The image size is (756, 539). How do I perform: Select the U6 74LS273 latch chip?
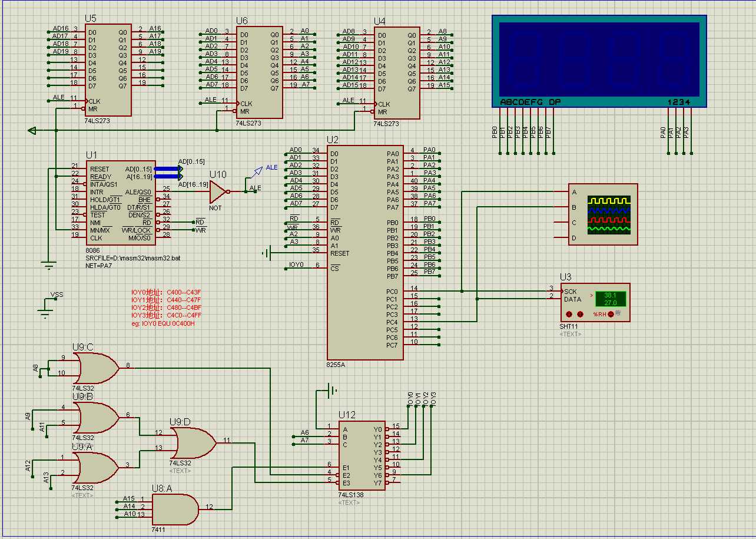pyautogui.click(x=260, y=72)
